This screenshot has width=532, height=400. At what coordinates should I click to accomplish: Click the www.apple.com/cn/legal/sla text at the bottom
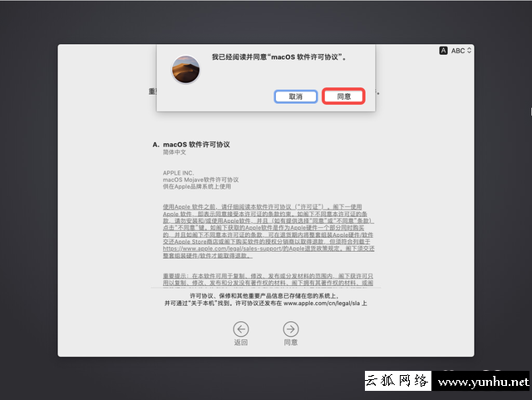[x=322, y=304]
